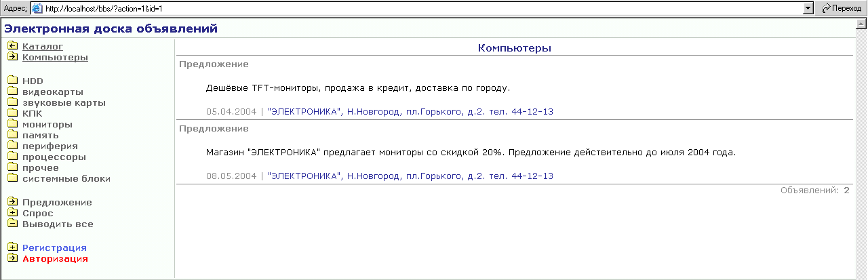Click the Электронная доска объявлений title

click(x=111, y=28)
